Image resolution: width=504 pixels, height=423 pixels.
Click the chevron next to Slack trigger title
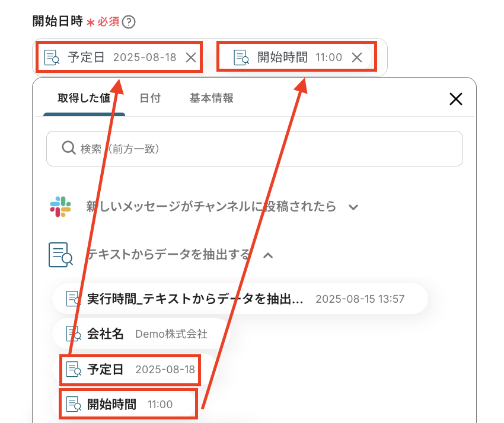[353, 207]
